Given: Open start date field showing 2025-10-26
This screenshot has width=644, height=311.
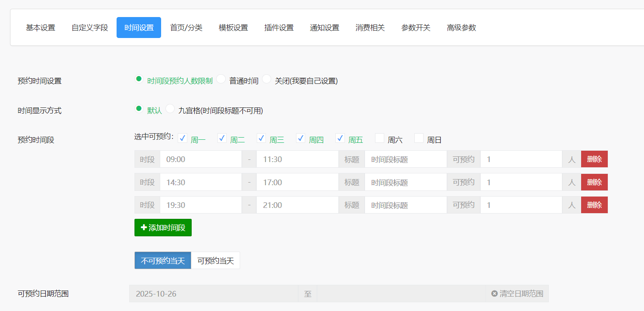Looking at the screenshot, I should point(214,294).
